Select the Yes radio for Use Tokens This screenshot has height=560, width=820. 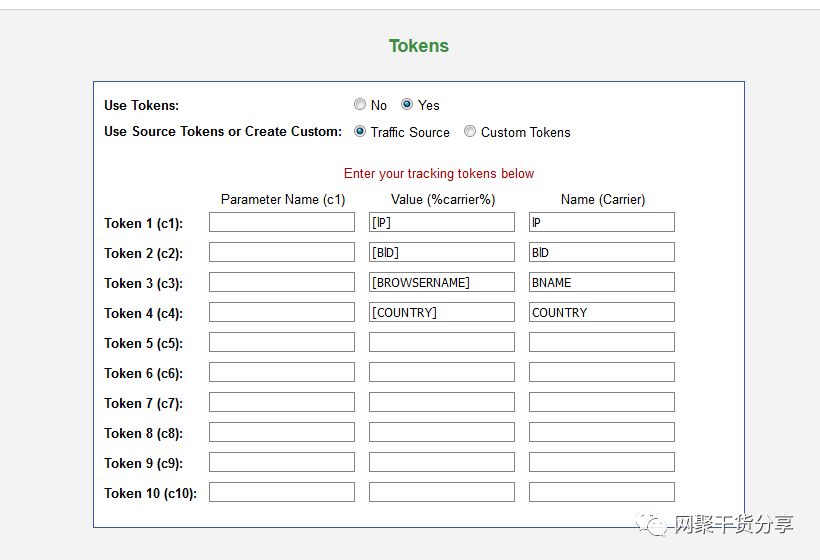[407, 104]
